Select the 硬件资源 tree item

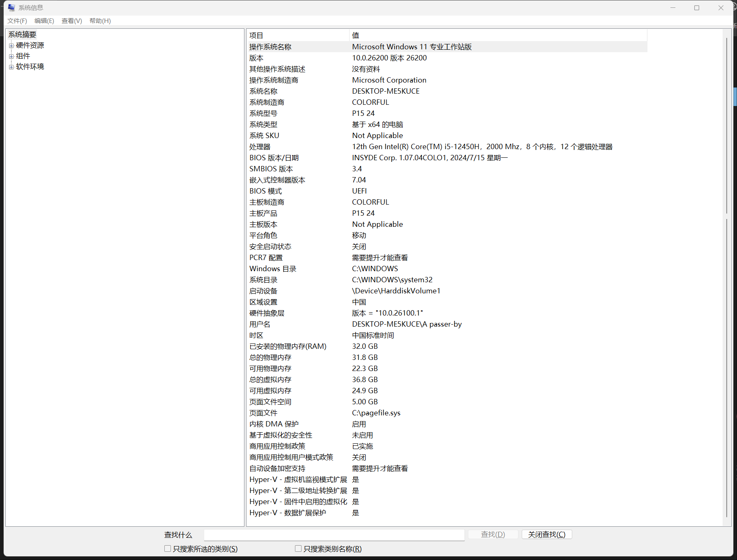[30, 45]
